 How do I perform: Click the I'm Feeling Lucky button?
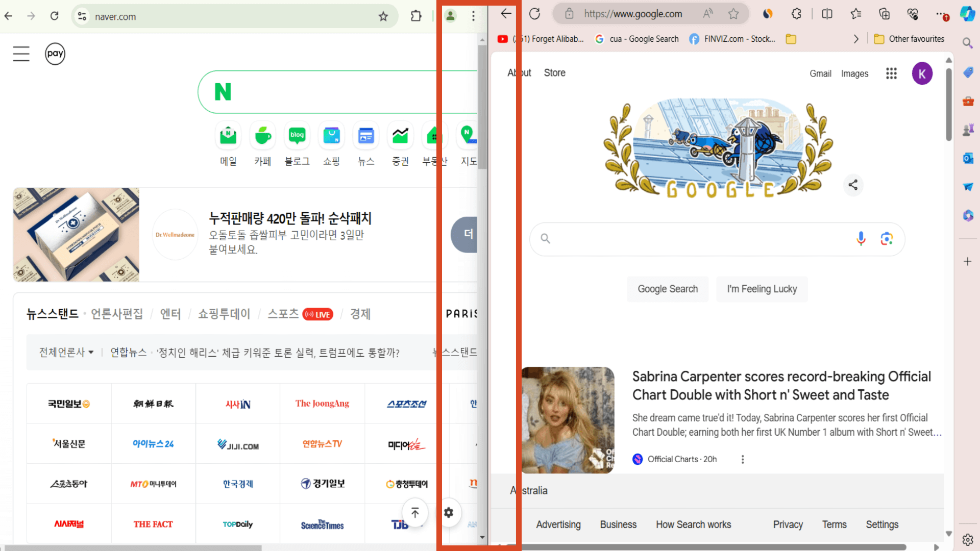[x=762, y=289]
